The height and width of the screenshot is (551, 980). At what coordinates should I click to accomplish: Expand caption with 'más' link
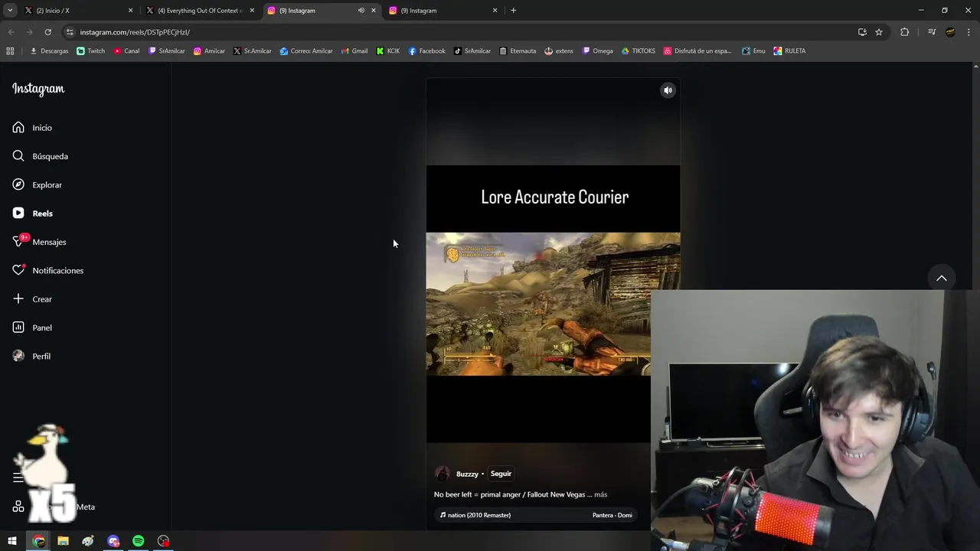pos(600,494)
